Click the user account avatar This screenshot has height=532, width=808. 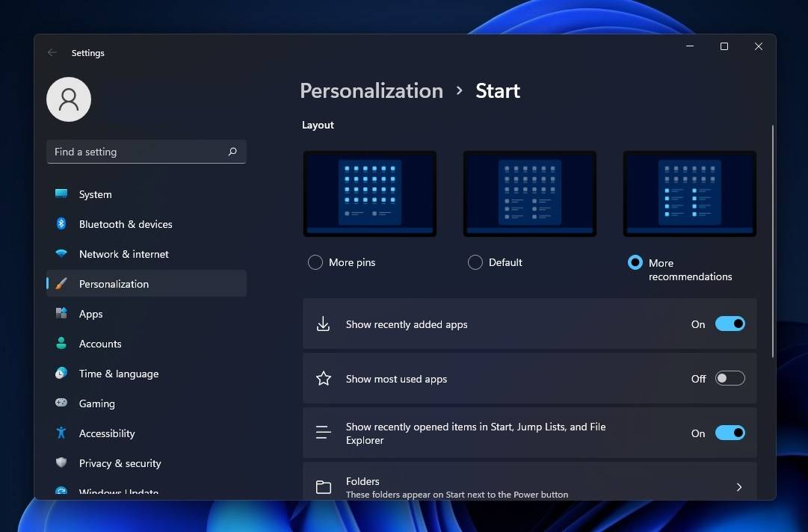pyautogui.click(x=68, y=99)
